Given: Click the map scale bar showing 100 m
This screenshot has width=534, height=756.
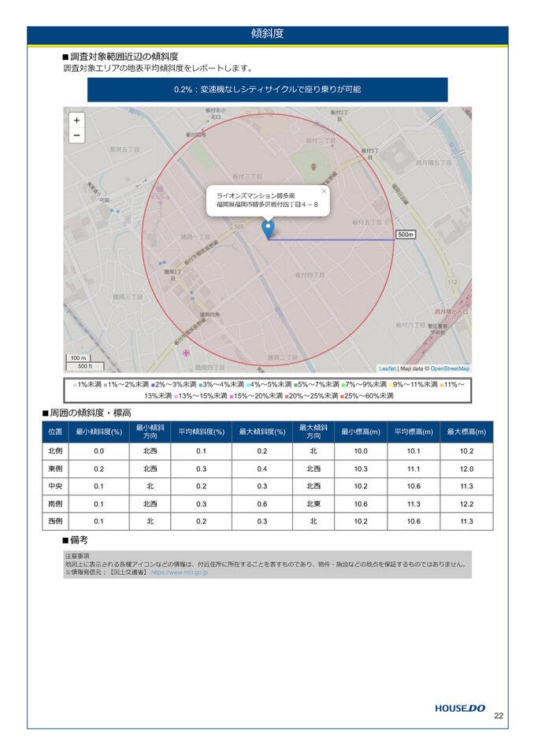Looking at the screenshot, I should click(x=80, y=358).
